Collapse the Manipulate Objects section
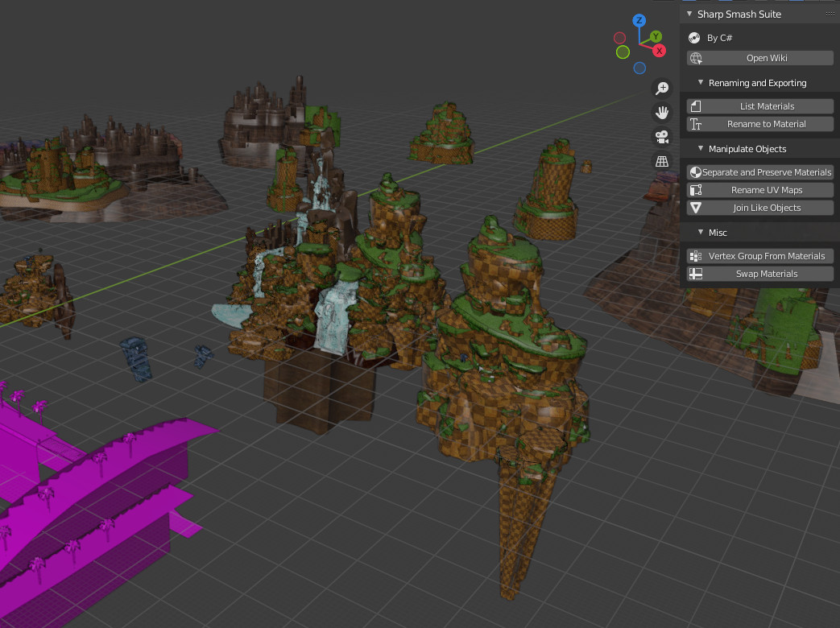The width and height of the screenshot is (840, 628). click(701, 149)
